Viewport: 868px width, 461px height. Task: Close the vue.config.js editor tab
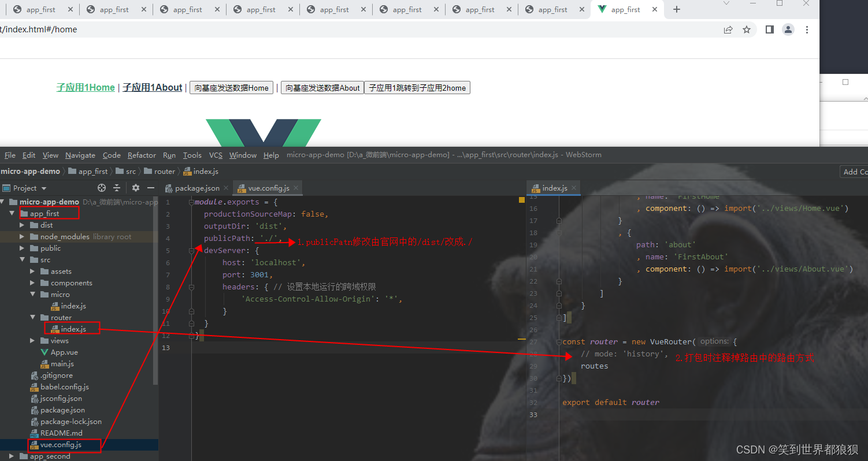coord(296,188)
